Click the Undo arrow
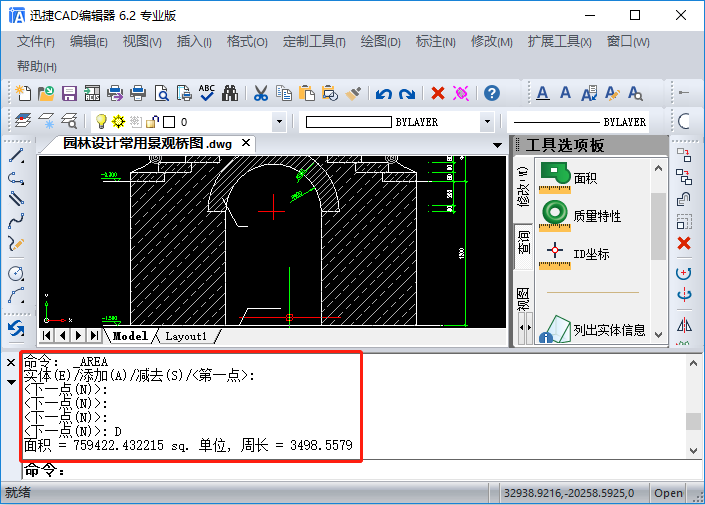 tap(384, 94)
